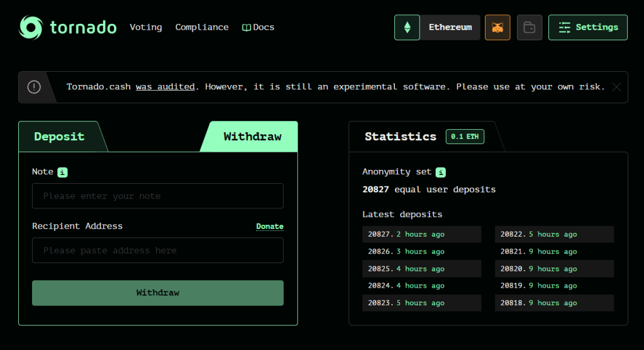Select deposit 20819 row
644x350 pixels.
pyautogui.click(x=554, y=285)
